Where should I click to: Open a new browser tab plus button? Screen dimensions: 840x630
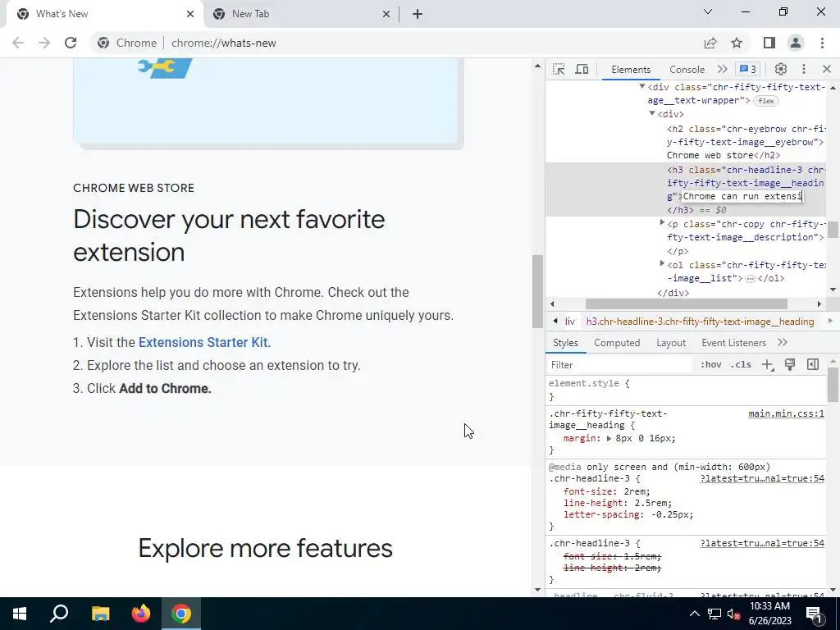(x=418, y=14)
